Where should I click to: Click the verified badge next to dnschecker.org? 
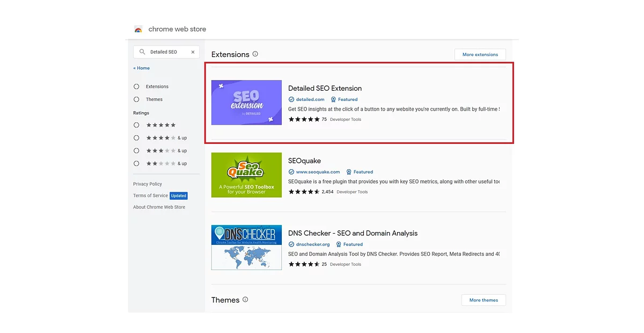(291, 244)
